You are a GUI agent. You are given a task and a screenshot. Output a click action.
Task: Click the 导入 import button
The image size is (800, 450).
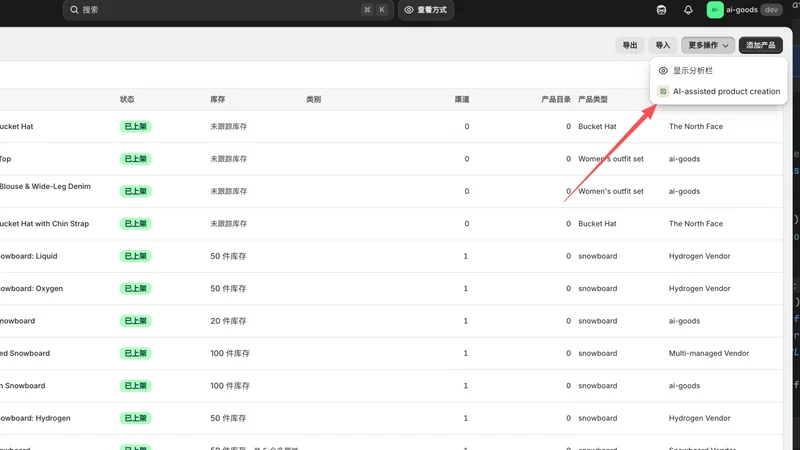coord(662,45)
